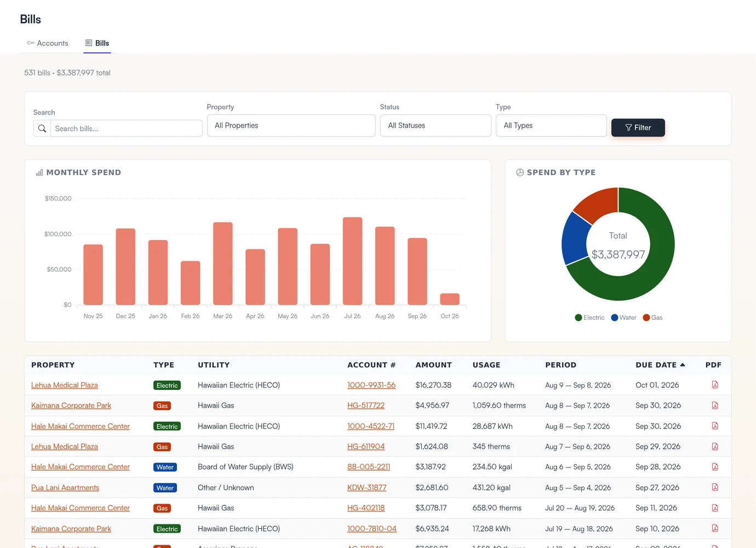Open PDF for bill 1000-4522-71
Image resolution: width=756 pixels, height=548 pixels.
coord(715,426)
